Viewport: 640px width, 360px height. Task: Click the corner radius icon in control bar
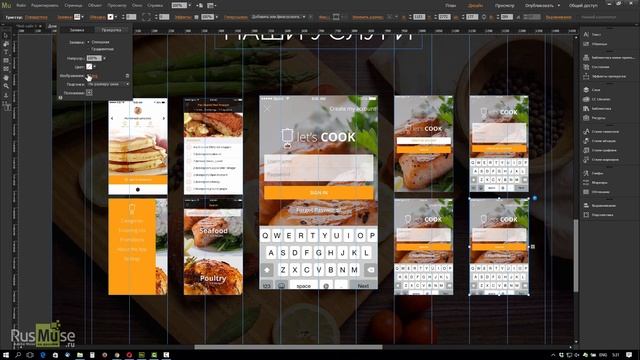(146, 17)
